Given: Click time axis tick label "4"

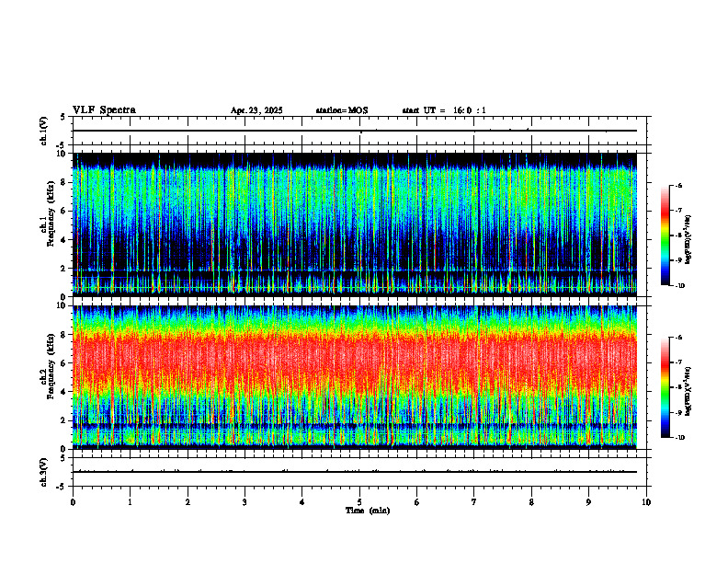Looking at the screenshot, I should click(x=302, y=502).
